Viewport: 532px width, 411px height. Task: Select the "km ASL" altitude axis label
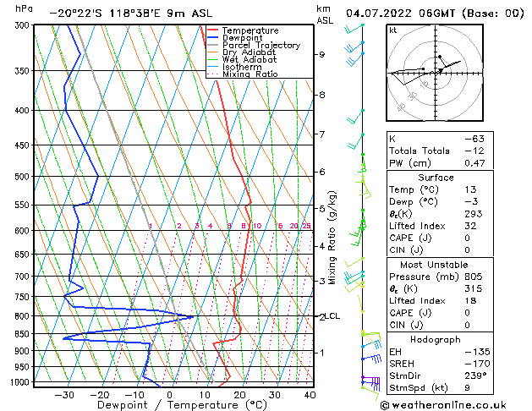324,14
